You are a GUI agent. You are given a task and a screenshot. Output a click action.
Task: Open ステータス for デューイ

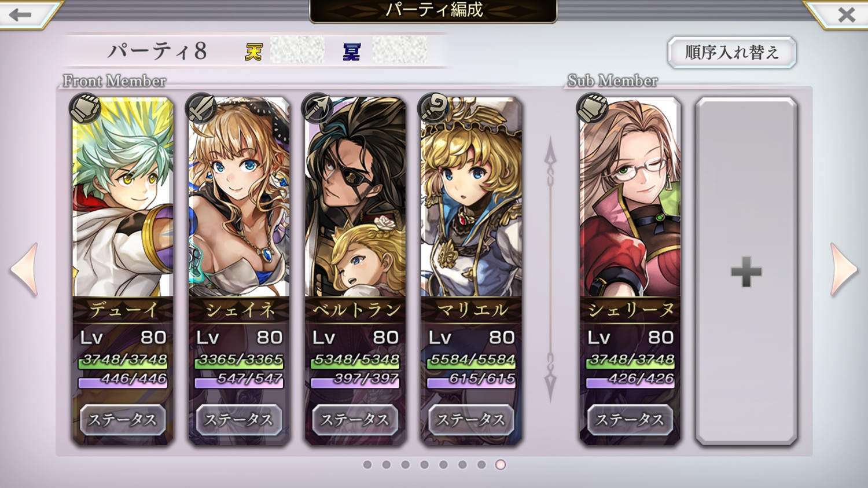coord(123,420)
